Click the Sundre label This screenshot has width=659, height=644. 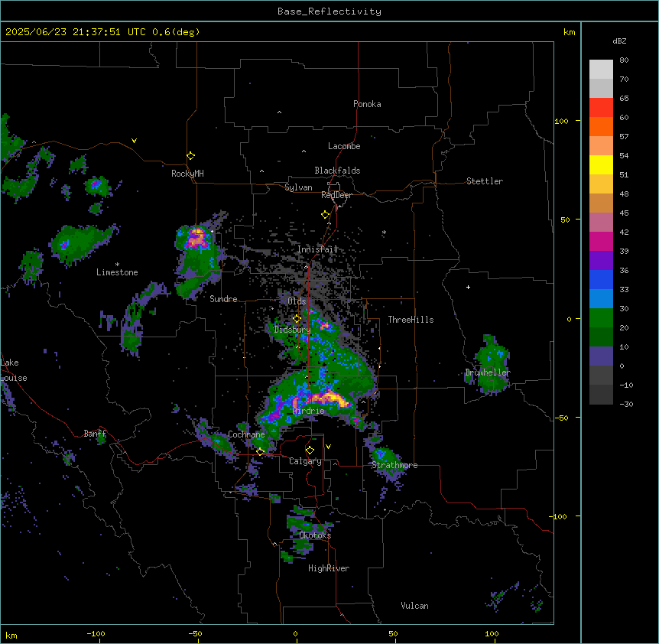click(223, 299)
